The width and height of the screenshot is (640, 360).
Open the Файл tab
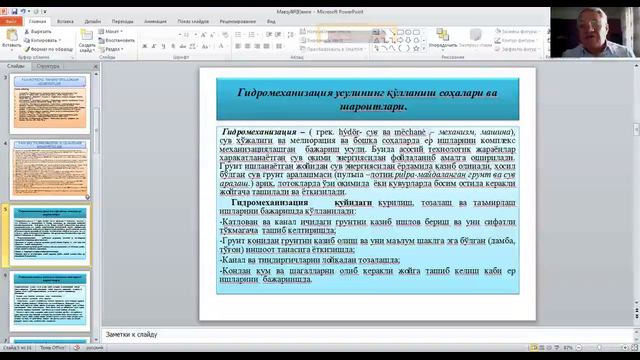[11, 21]
